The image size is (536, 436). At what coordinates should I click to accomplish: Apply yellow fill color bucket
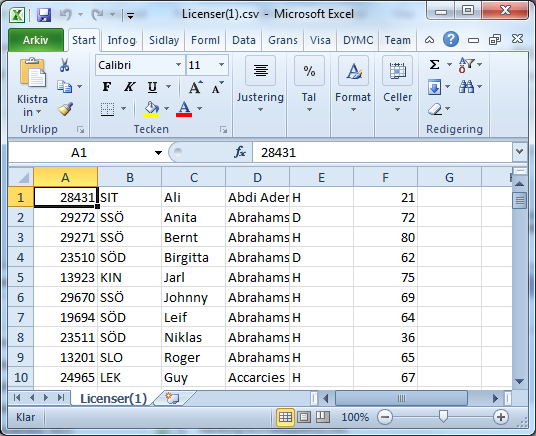tap(151, 109)
